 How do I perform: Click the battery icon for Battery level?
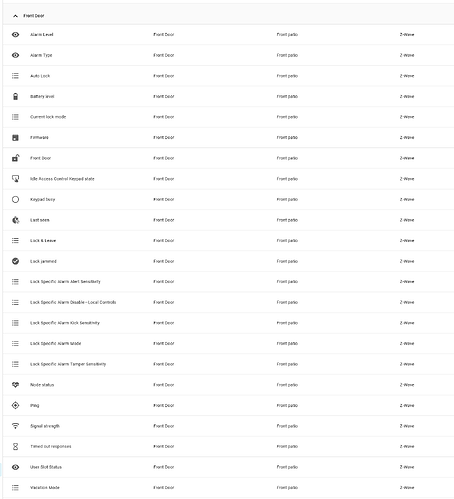[x=15, y=96]
